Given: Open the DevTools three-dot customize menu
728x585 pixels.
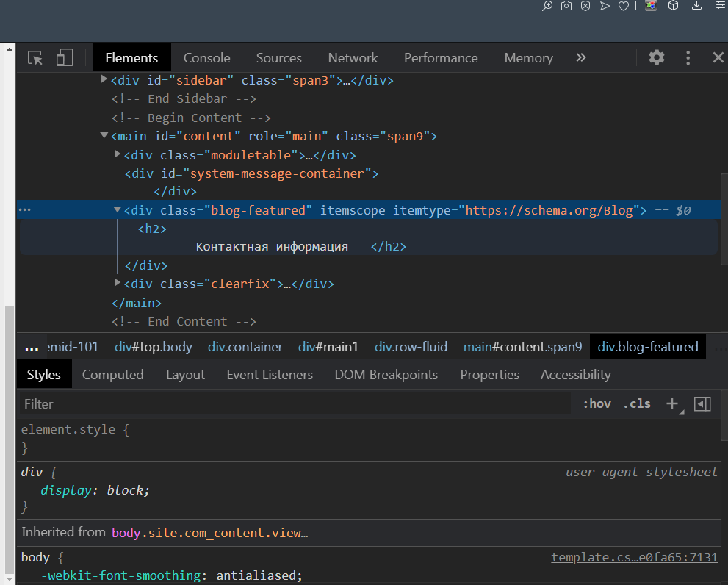Looking at the screenshot, I should [688, 57].
